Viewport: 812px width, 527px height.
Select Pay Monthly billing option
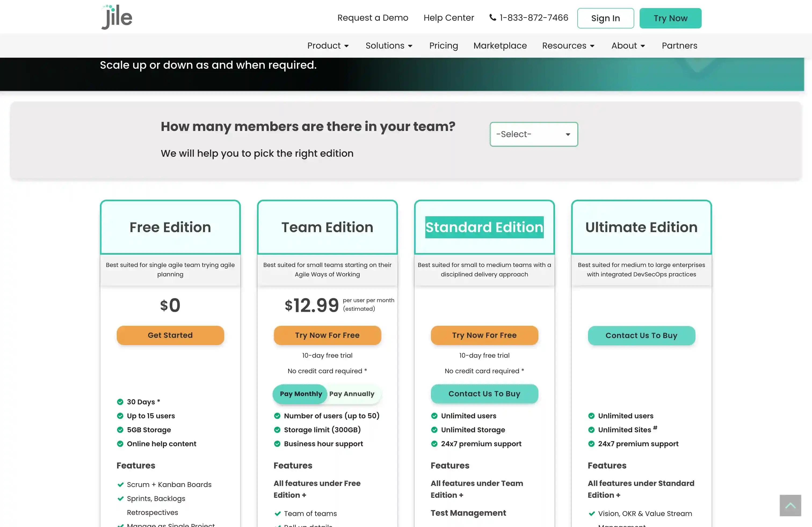coord(300,394)
